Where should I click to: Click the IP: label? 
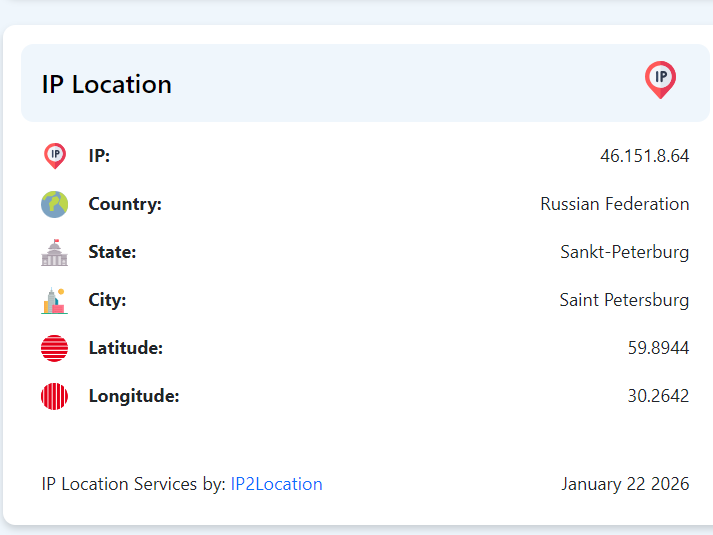(99, 156)
